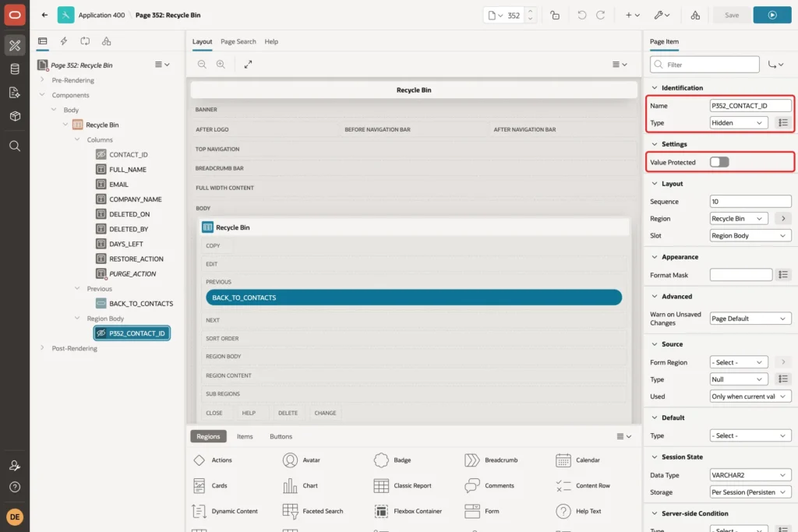The height and width of the screenshot is (532, 798).
Task: Open App Builder from the sidebar
Action: tap(15, 45)
